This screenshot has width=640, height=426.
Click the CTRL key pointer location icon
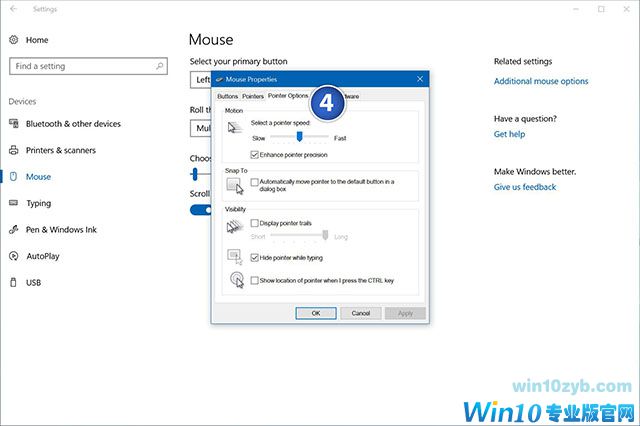coord(237,280)
